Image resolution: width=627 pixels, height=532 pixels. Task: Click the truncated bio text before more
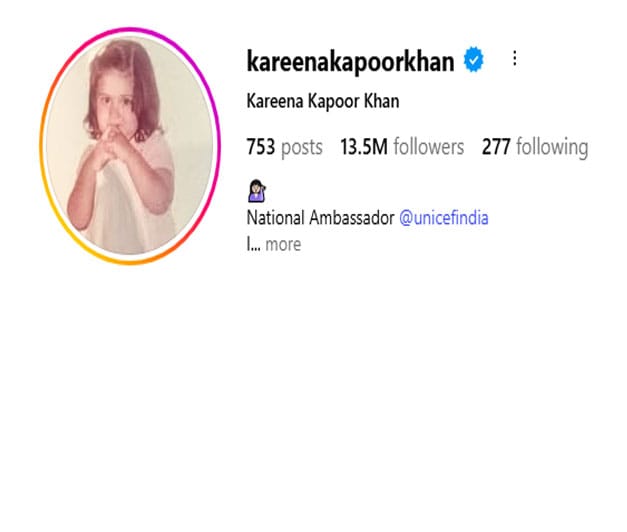click(x=254, y=244)
